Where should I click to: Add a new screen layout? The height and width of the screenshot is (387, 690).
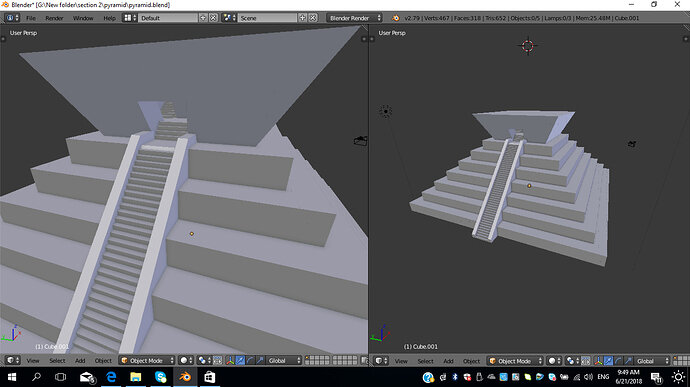point(203,18)
